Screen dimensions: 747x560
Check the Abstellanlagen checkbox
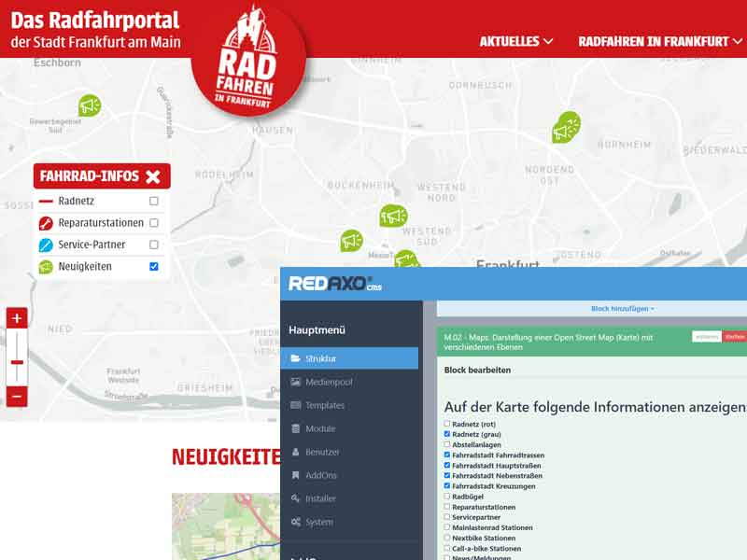447,444
